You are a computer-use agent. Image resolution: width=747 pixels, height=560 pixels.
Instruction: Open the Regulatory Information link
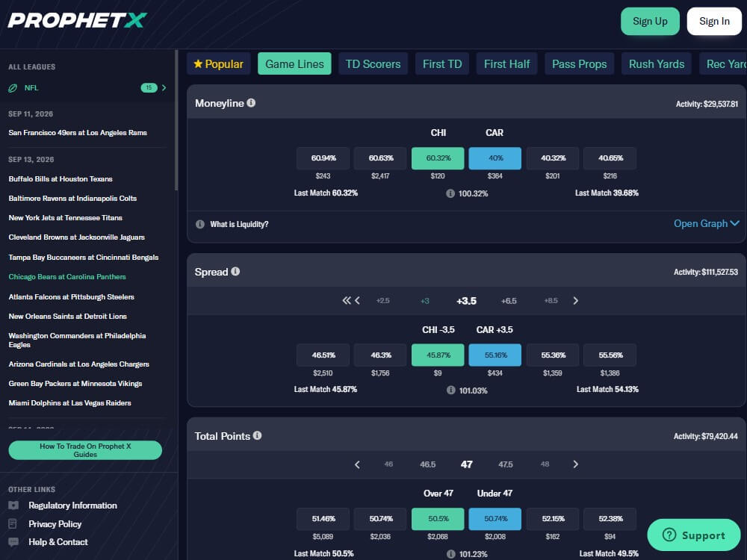72,505
